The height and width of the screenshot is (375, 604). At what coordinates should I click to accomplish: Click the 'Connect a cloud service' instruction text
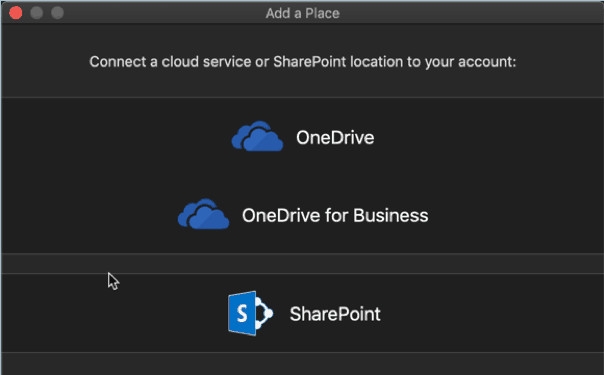302,62
